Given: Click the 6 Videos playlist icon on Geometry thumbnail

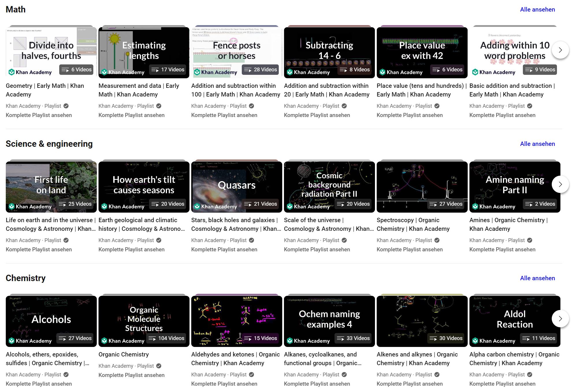Looking at the screenshot, I should (65, 70).
